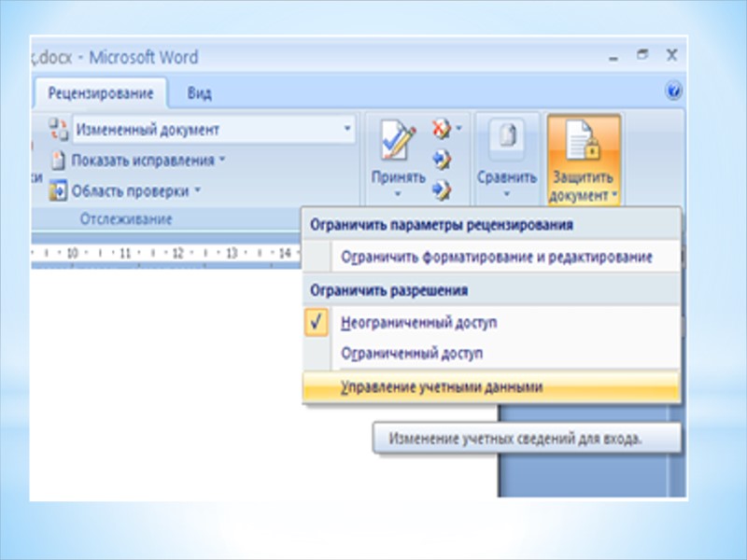Click the Ограничить разрешения section header
The width and height of the screenshot is (747, 560).
click(x=388, y=290)
